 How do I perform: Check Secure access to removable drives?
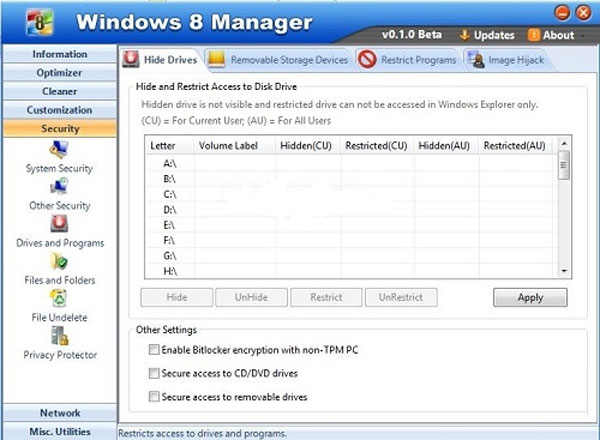154,397
